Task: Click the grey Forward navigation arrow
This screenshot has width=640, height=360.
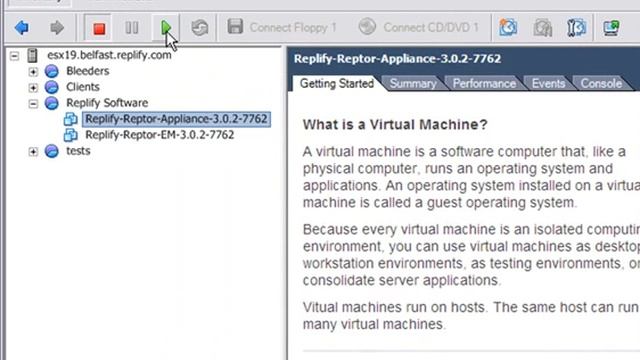Action: (x=57, y=28)
